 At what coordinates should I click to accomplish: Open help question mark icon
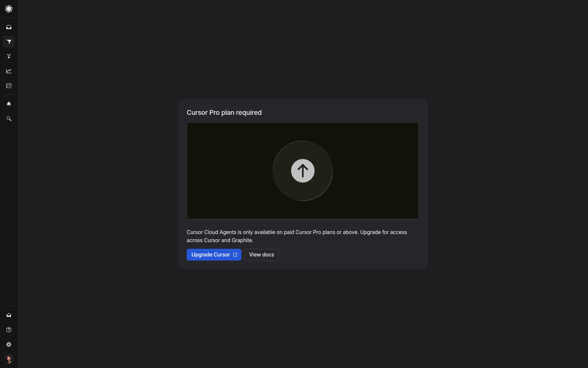[x=9, y=330]
